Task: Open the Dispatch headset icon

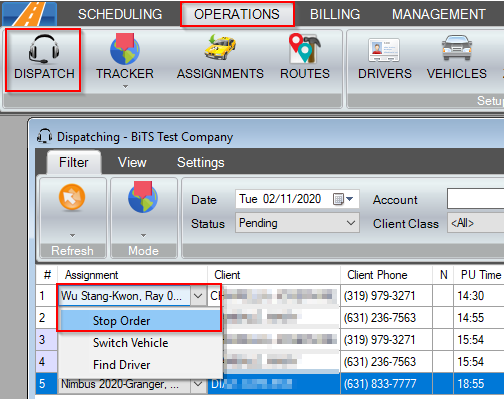Action: point(44,50)
